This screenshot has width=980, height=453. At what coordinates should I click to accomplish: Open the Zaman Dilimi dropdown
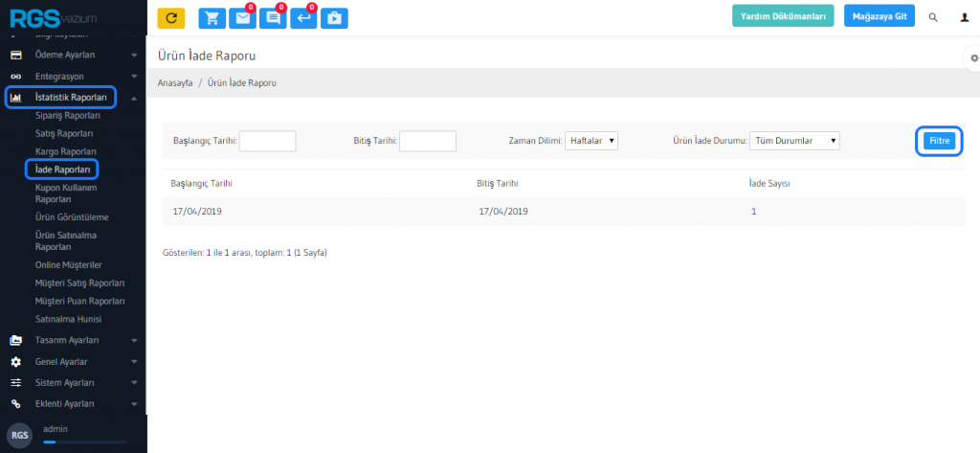(x=591, y=141)
